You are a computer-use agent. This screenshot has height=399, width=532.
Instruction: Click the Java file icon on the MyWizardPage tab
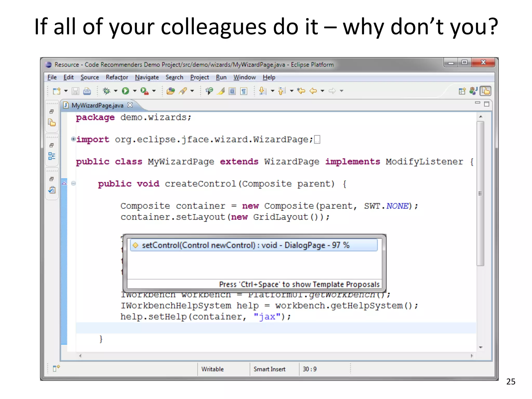point(66,105)
